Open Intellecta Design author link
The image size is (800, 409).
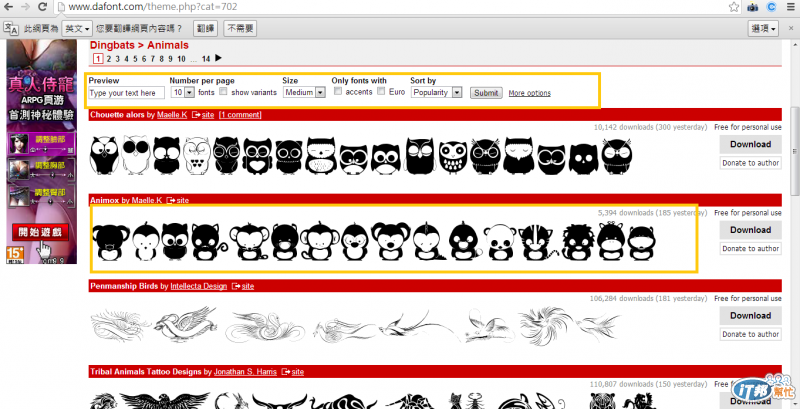click(x=198, y=286)
